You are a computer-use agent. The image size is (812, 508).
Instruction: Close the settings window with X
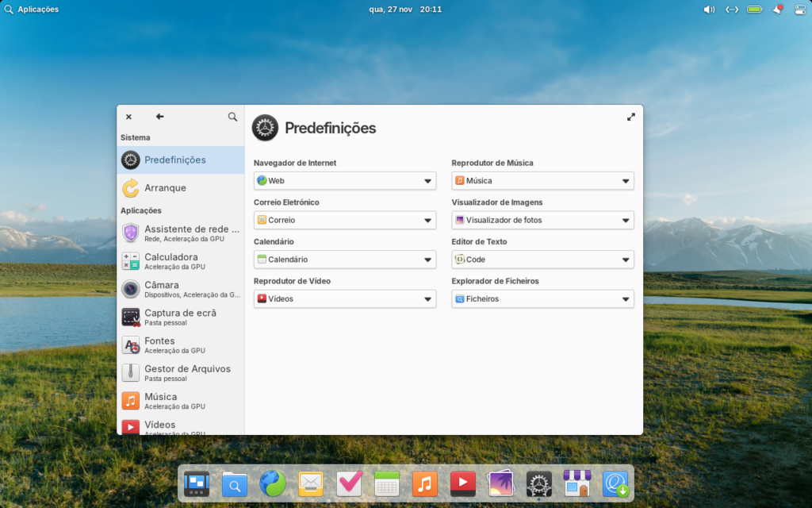tap(128, 117)
